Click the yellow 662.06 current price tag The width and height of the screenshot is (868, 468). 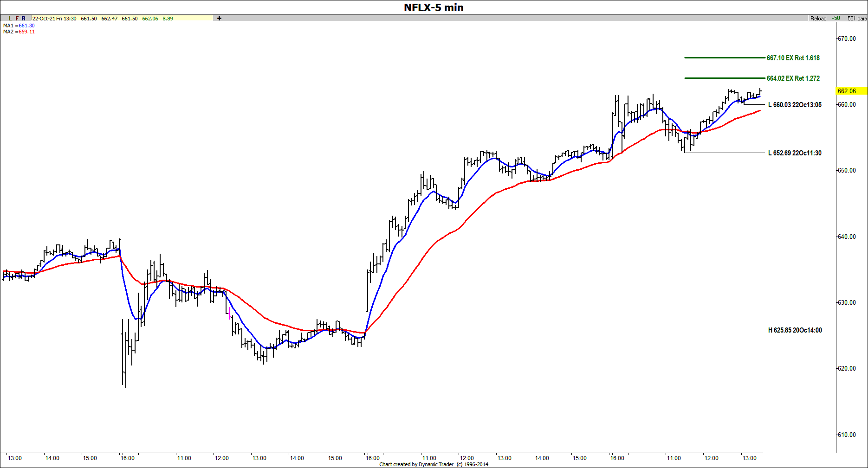(851, 91)
